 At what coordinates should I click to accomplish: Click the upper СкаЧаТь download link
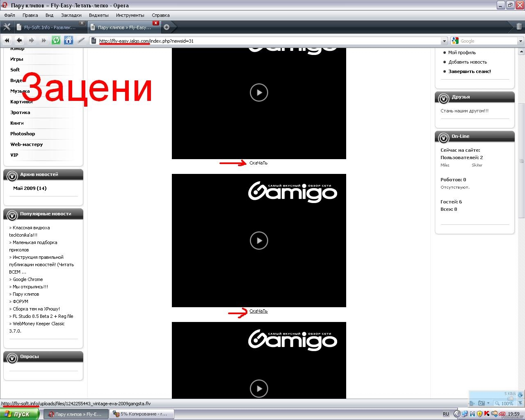point(258,163)
